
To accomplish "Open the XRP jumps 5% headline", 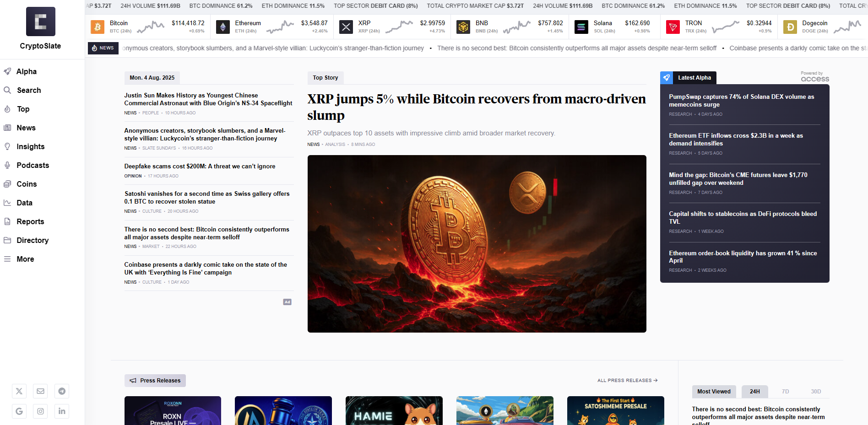I will click(477, 107).
